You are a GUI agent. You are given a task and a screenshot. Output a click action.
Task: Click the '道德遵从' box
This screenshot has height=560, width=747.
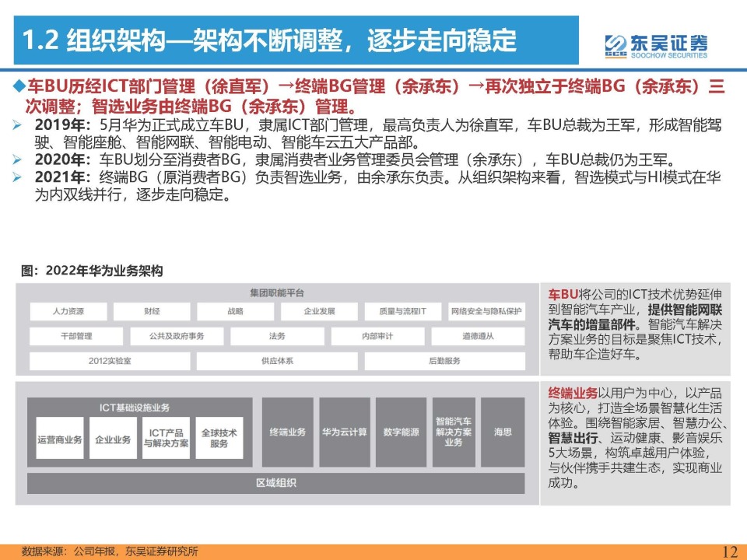[478, 336]
